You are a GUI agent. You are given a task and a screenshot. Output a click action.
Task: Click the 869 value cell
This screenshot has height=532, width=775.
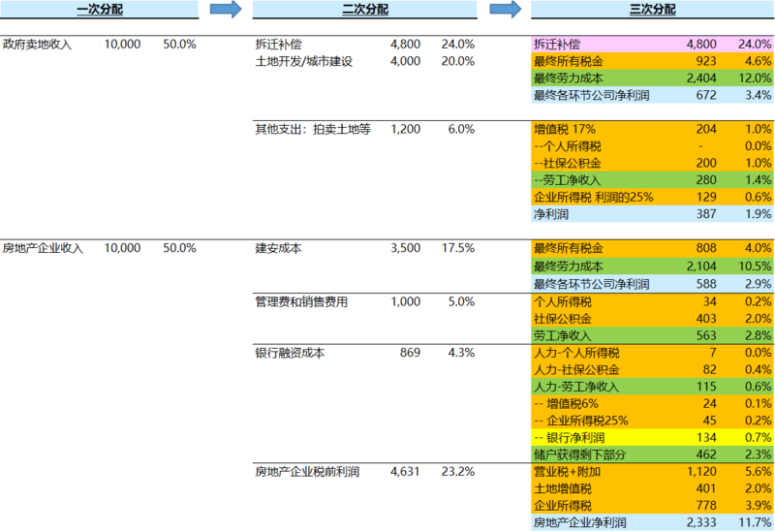[410, 353]
